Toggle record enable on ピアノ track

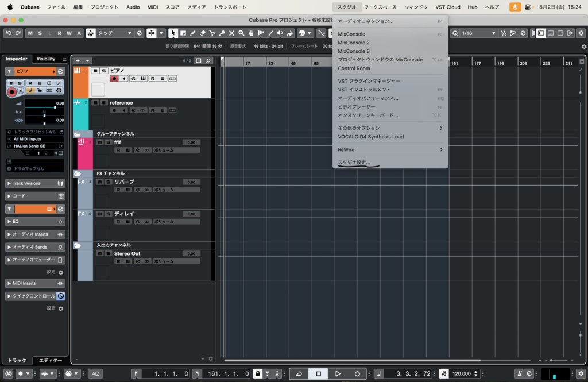point(115,78)
